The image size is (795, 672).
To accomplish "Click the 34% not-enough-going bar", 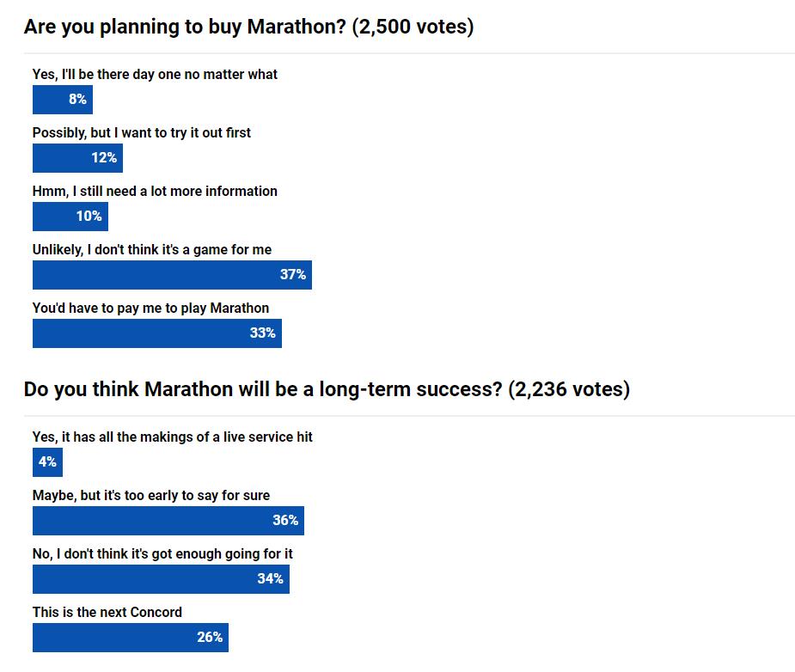I will [161, 579].
